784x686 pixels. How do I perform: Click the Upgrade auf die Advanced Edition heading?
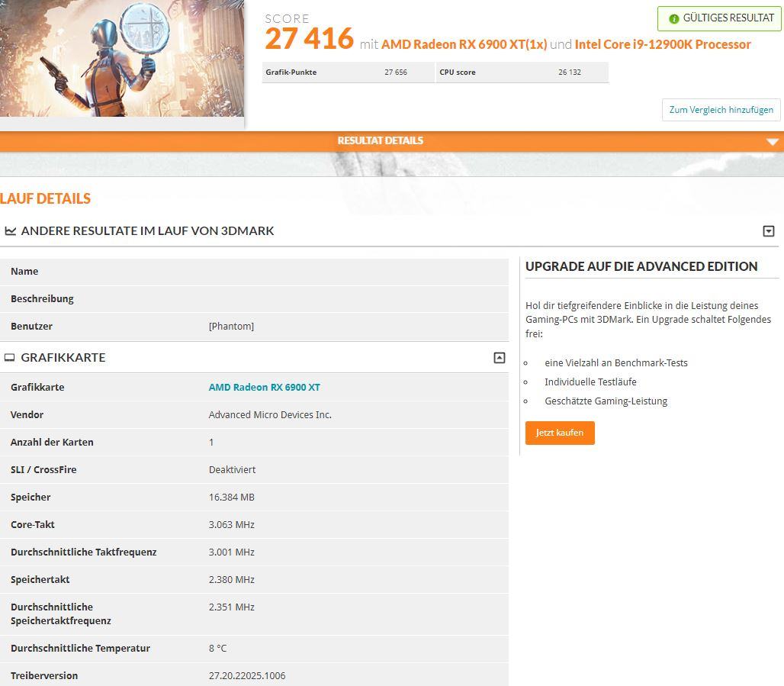(x=641, y=266)
